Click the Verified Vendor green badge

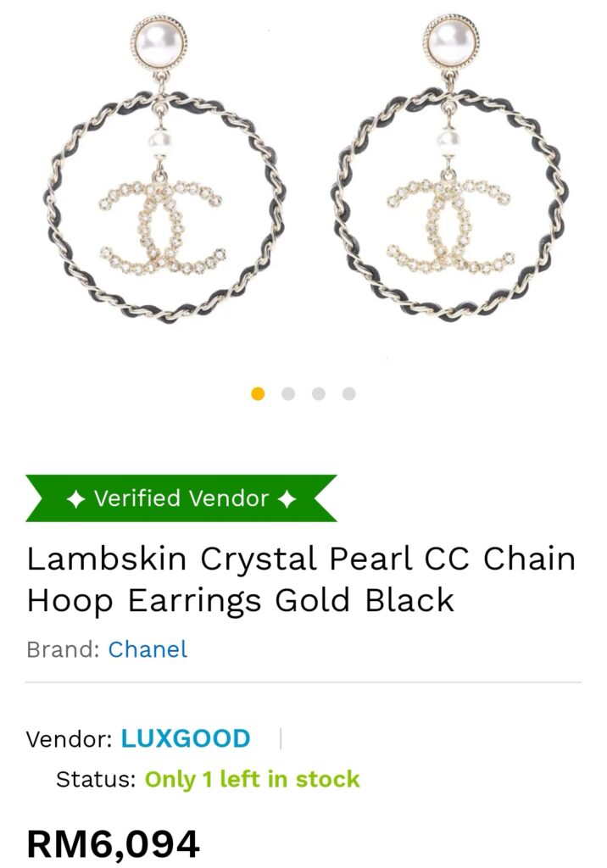tap(181, 498)
